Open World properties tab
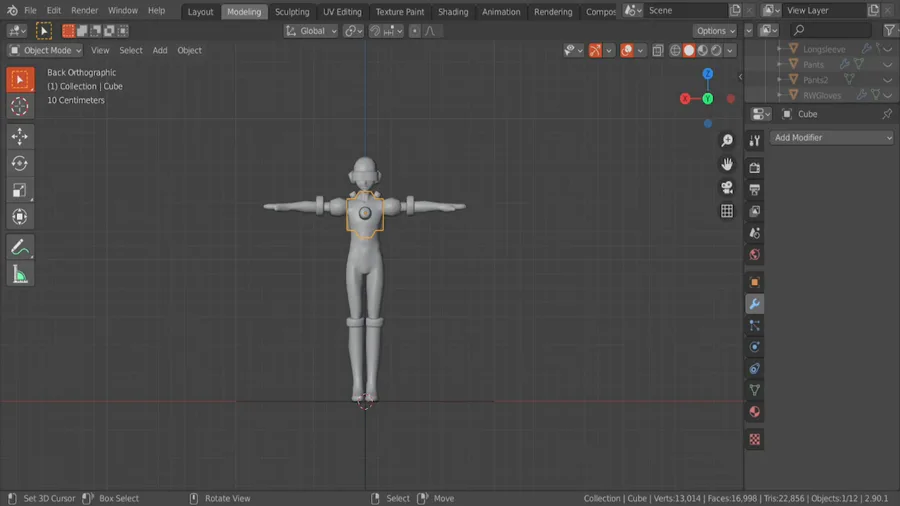 click(755, 255)
